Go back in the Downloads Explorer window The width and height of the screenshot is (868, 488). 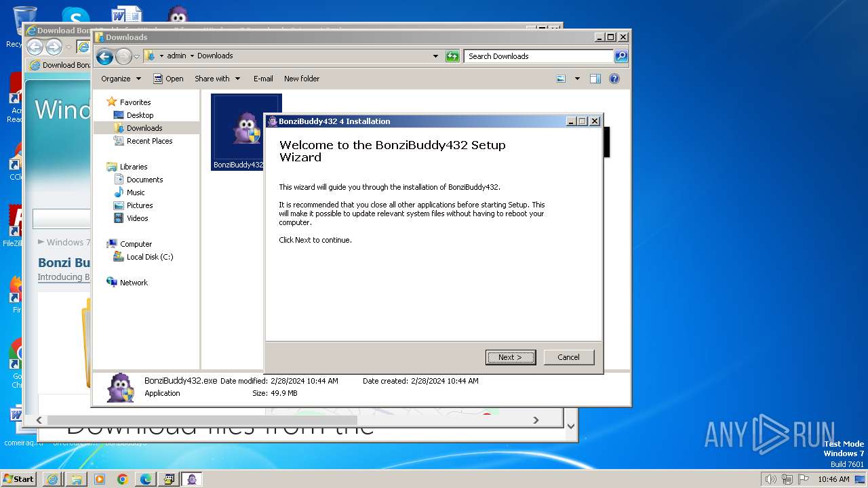104,57
